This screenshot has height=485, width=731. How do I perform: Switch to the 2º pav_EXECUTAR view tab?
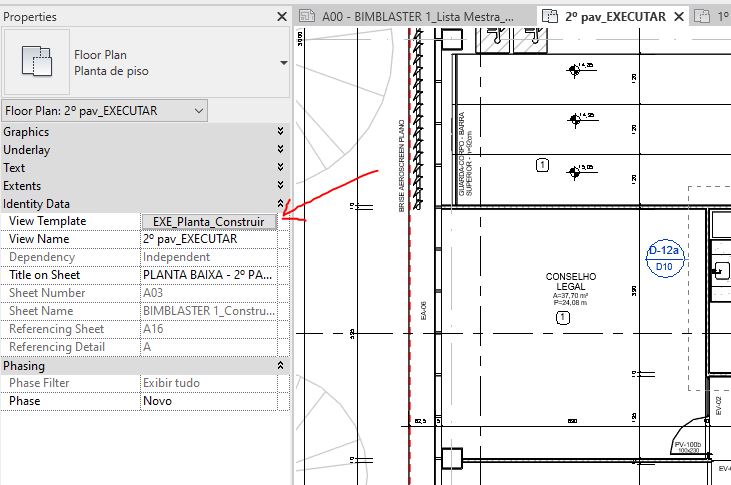[x=615, y=17]
